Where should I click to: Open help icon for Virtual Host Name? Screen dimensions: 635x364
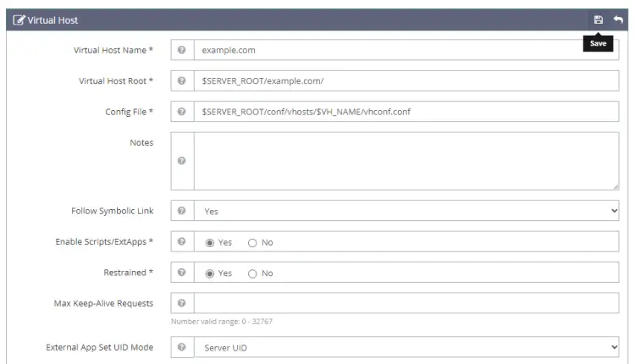tap(182, 50)
